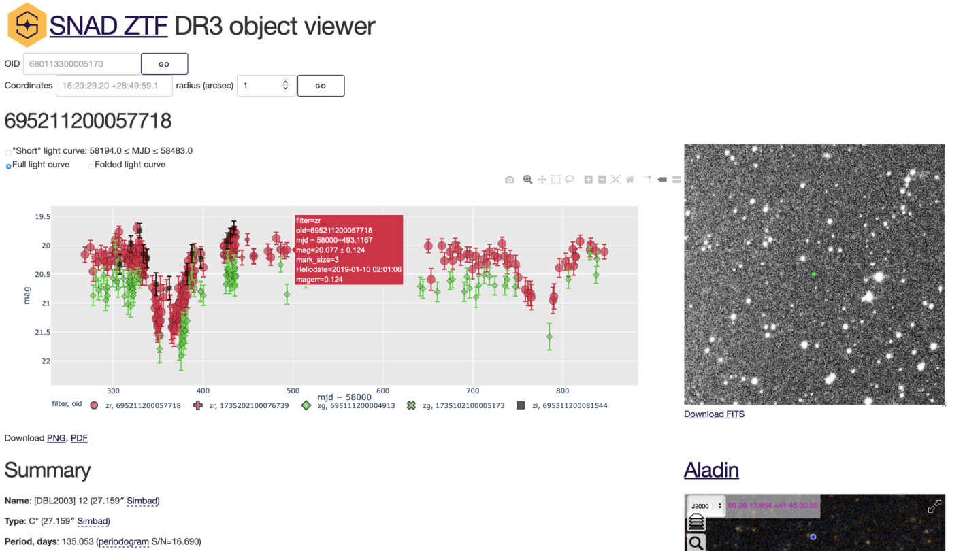Image resolution: width=980 pixels, height=551 pixels.
Task: Open Aladin search magnifier tool
Action: point(696,542)
